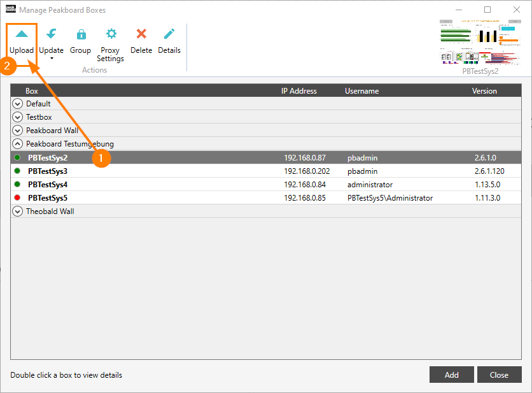The image size is (532, 393).
Task: Click the Update icon
Action: point(52,34)
